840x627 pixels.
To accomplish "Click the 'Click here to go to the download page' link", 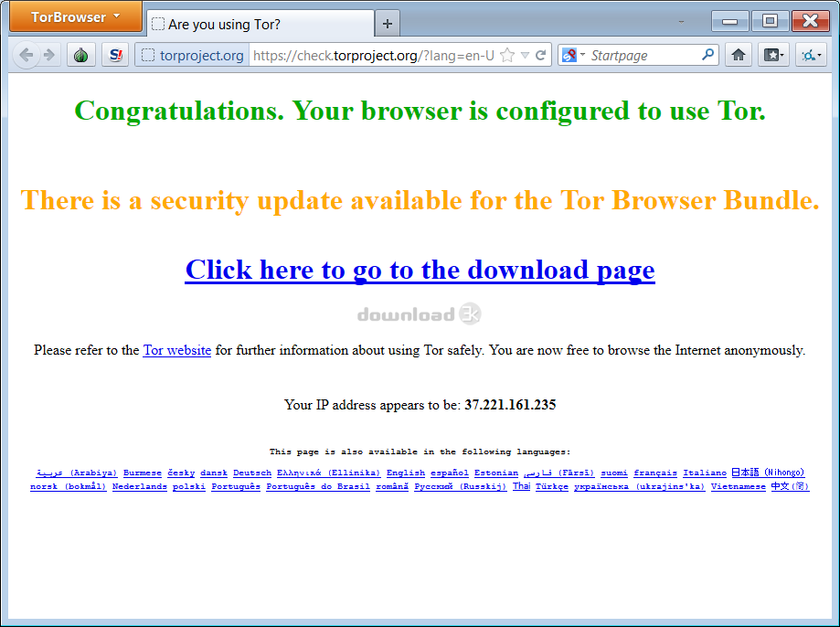I will pyautogui.click(x=420, y=270).
